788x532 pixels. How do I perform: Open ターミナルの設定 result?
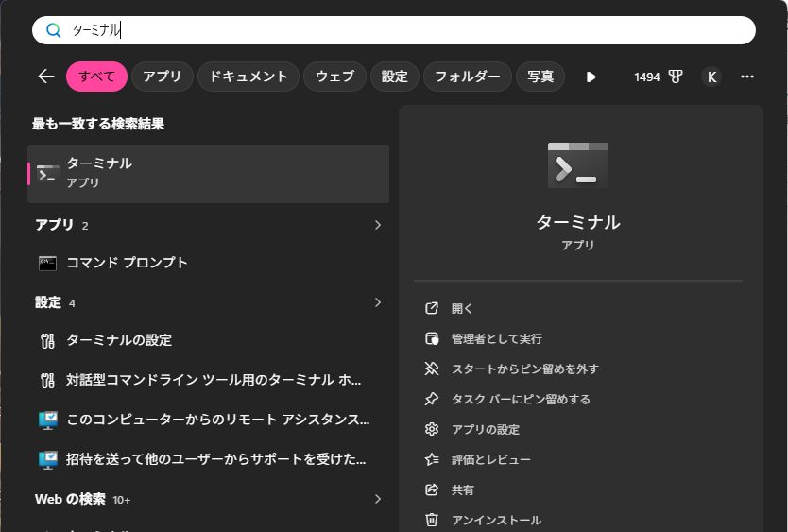tap(119, 340)
